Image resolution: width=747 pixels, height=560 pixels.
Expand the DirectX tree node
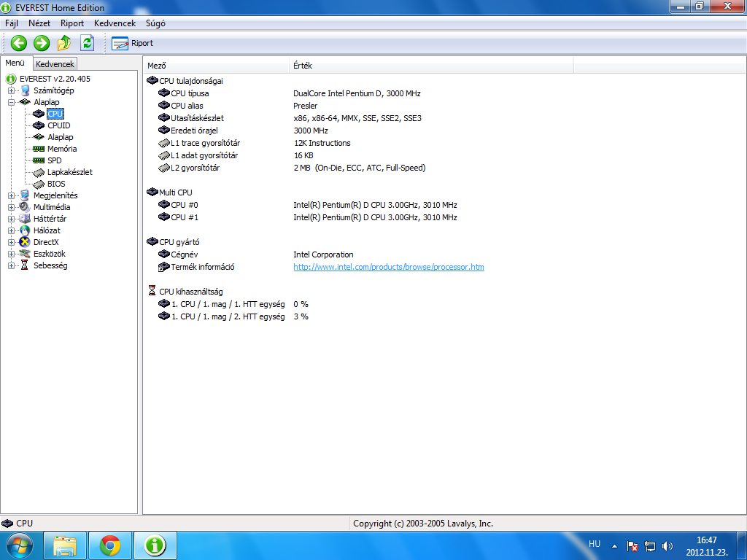pos(11,242)
